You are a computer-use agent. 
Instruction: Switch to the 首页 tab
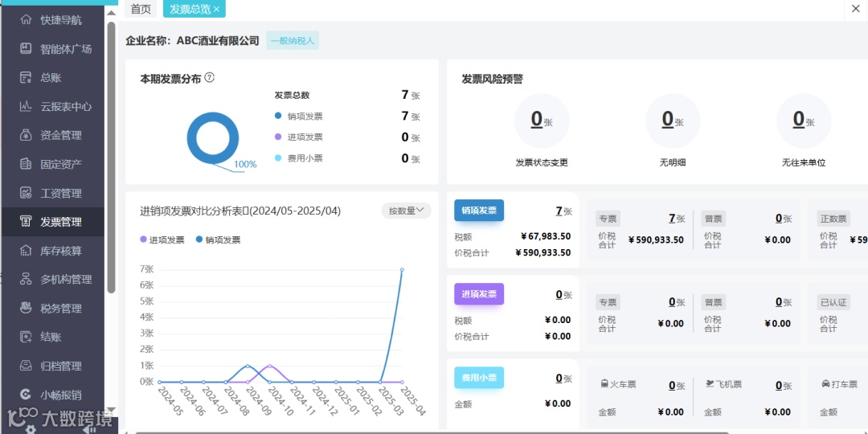pos(141,9)
